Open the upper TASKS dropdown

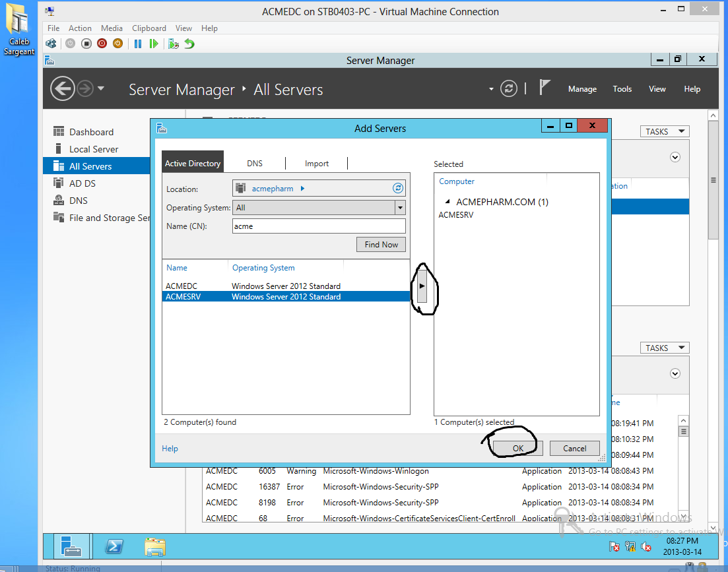coord(665,131)
